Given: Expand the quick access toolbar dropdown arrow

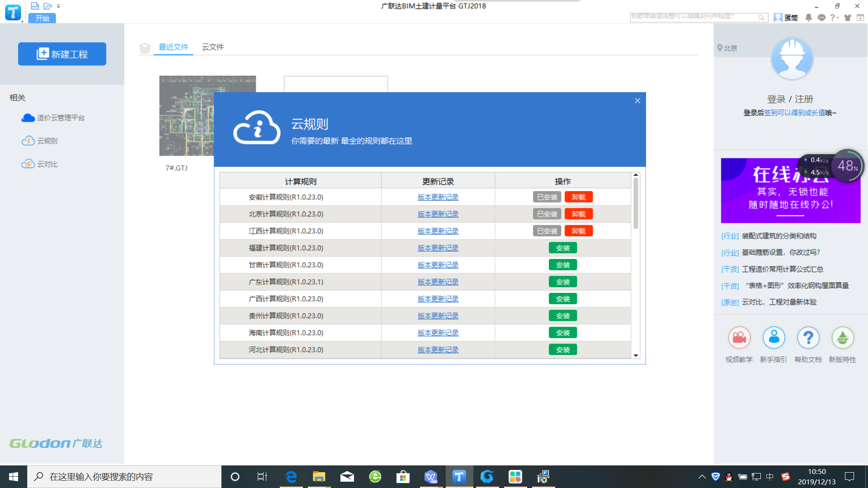Looking at the screenshot, I should click(58, 6).
